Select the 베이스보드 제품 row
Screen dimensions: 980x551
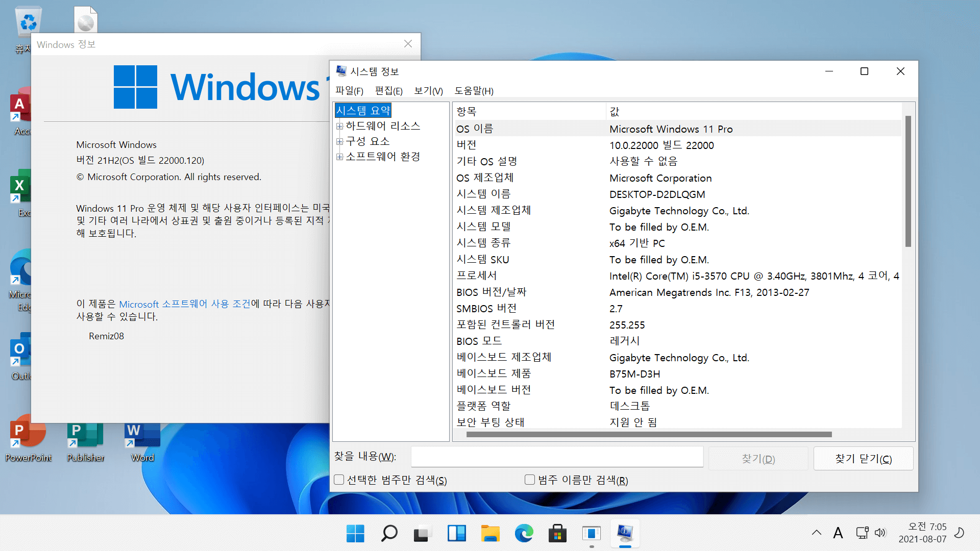pos(677,373)
